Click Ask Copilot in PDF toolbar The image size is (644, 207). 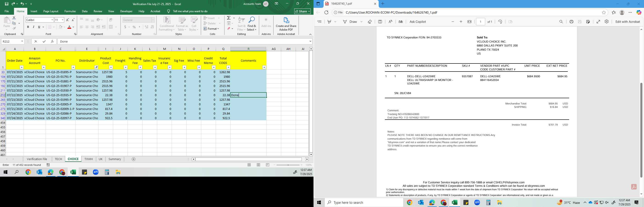click(x=417, y=22)
